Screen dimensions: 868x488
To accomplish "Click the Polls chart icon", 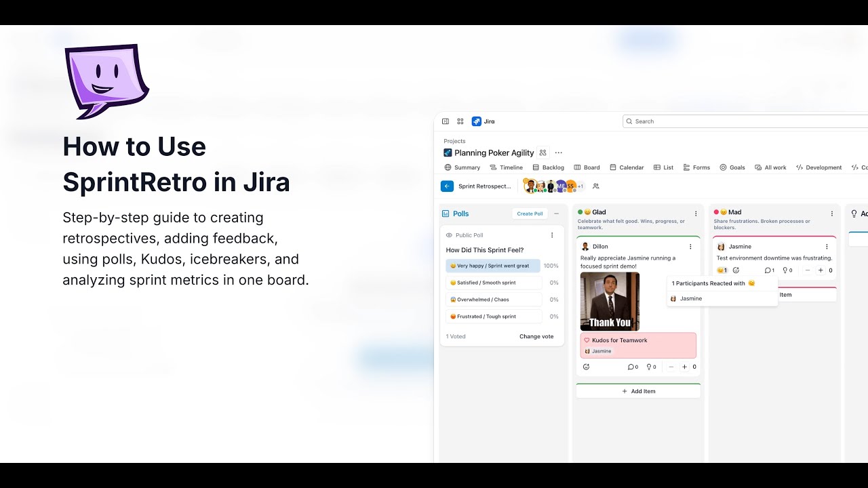I will (446, 213).
